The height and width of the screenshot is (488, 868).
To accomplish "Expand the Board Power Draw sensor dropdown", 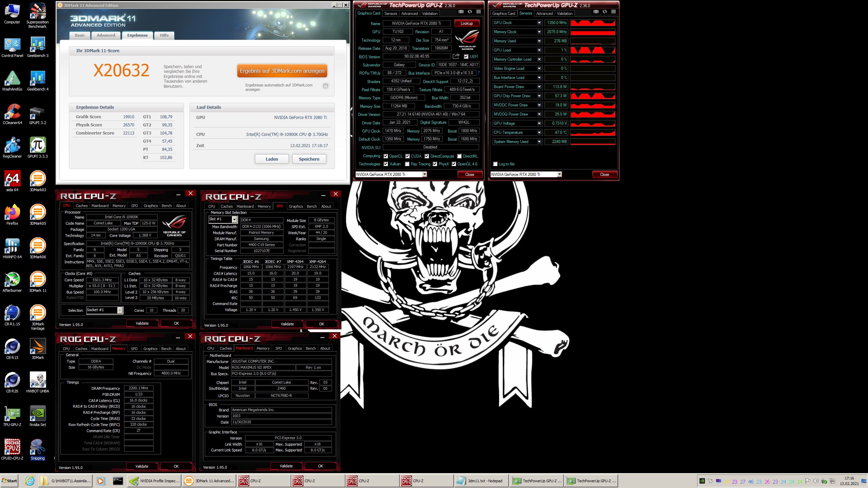I will [x=539, y=87].
